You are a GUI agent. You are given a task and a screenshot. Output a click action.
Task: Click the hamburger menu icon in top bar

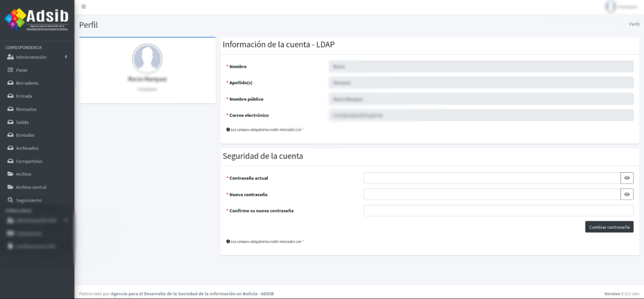(x=84, y=6)
